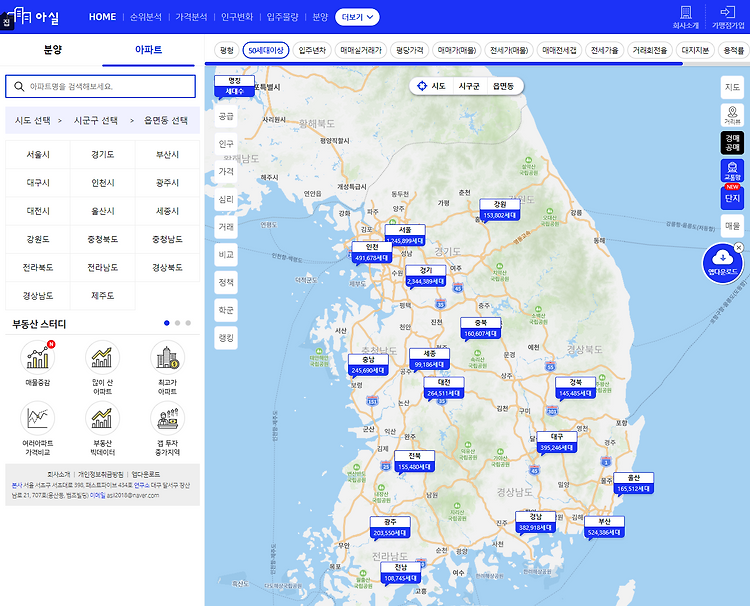Open the 여러아파트 가격비교 chart icon
750x606 pixels.
(x=38, y=416)
